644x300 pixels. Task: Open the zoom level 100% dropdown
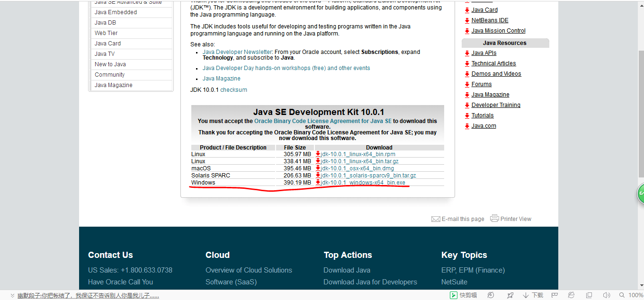[x=635, y=295]
